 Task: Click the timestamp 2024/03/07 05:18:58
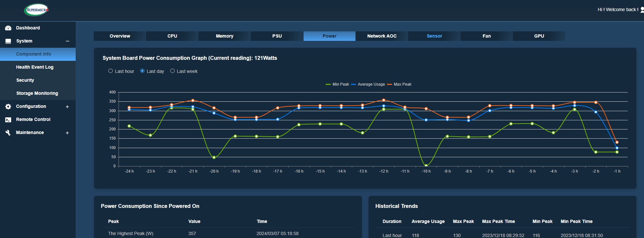click(277, 233)
